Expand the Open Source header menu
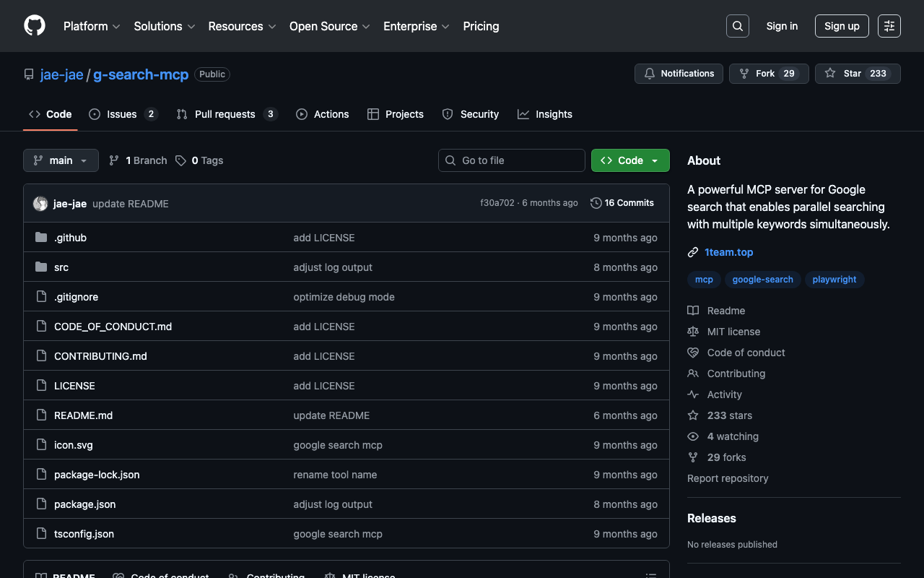The height and width of the screenshot is (578, 924). (x=329, y=26)
